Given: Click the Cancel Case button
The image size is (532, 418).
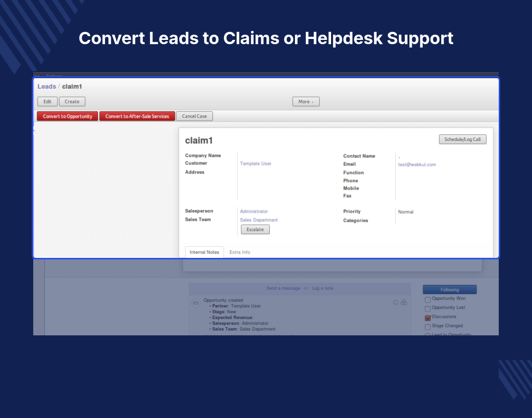Looking at the screenshot, I should (194, 116).
